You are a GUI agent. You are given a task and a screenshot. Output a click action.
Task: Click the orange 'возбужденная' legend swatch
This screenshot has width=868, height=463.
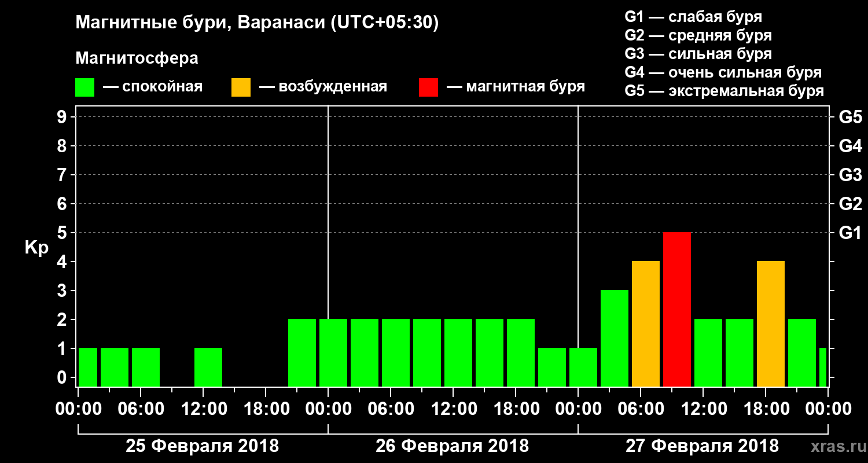coord(241,87)
